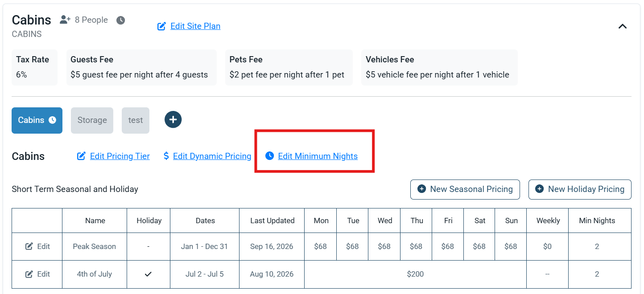
Task: Click the Holiday checkmark for 4th of July
Action: tap(149, 274)
